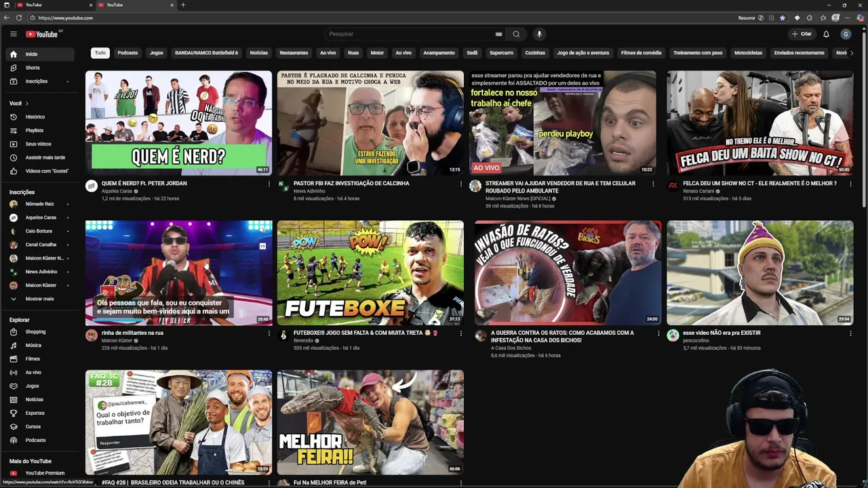
Task: Open options menu for FUTEBOXE video
Action: click(461, 333)
